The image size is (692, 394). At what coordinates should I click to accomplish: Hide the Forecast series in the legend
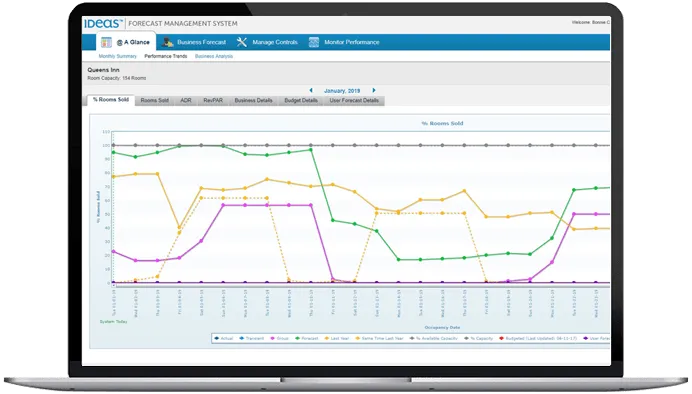[x=307, y=338]
